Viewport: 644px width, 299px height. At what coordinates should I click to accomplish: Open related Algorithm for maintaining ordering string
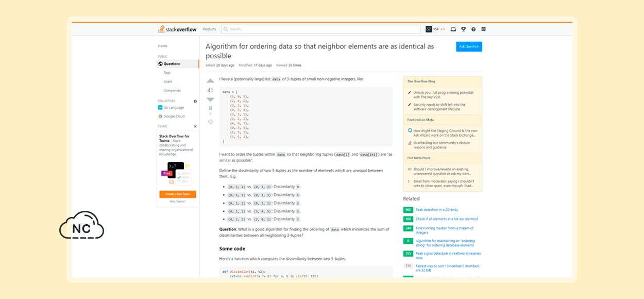coord(445,243)
